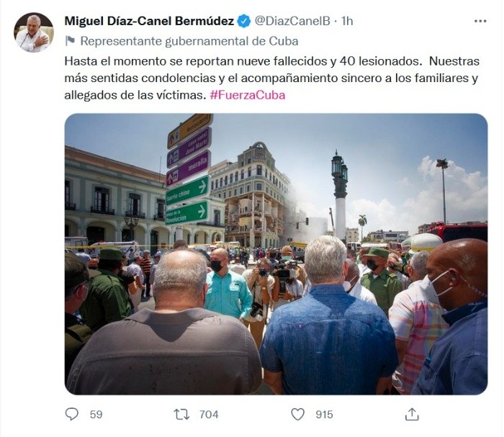Click the 915 likes count
The width and height of the screenshot is (504, 437).
pyautogui.click(x=324, y=414)
